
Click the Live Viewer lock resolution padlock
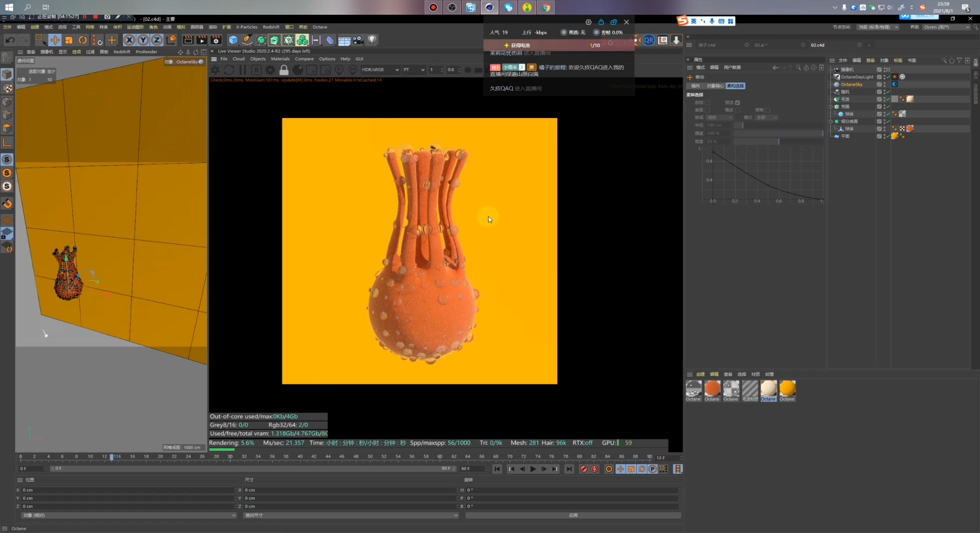pyautogui.click(x=284, y=70)
